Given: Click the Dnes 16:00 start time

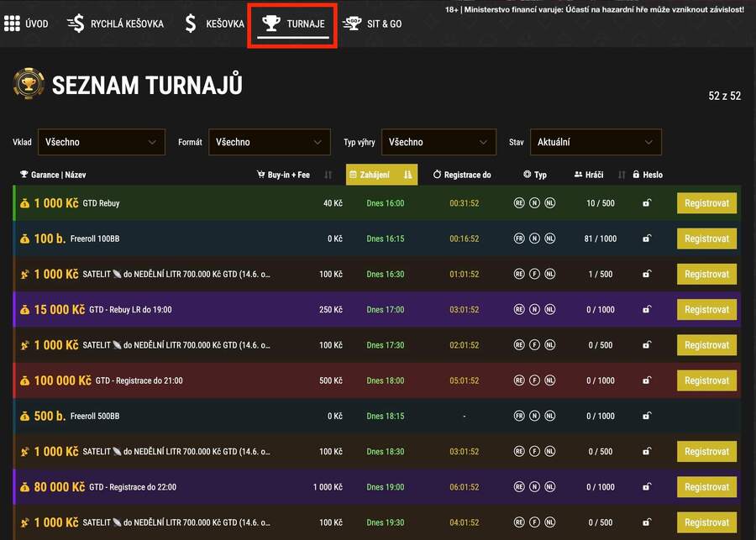Looking at the screenshot, I should (386, 203).
